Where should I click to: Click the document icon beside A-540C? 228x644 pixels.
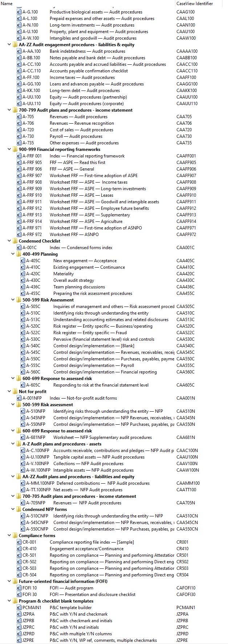[x=23, y=346]
